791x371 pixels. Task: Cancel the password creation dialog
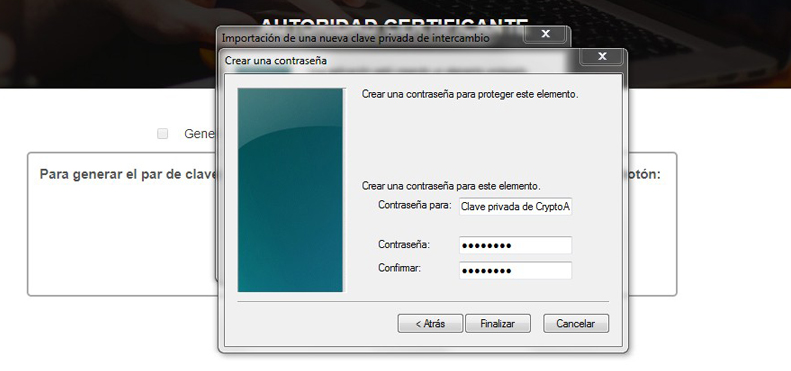click(x=576, y=324)
